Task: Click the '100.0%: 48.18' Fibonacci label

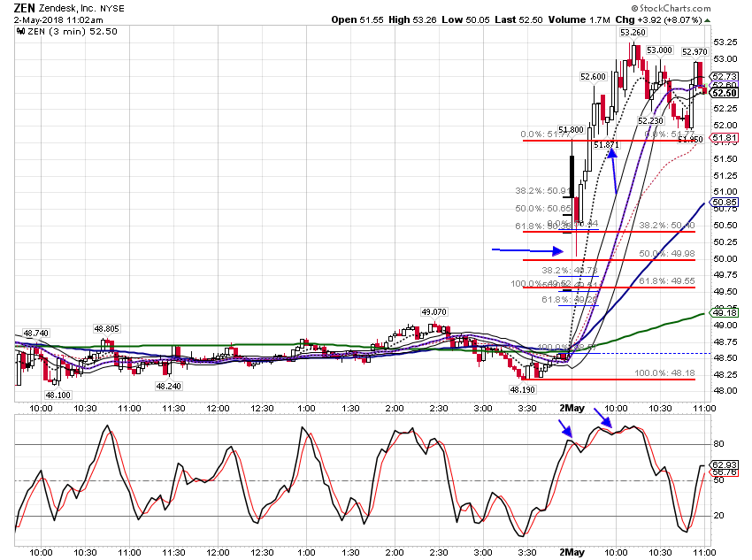Action: (x=664, y=373)
